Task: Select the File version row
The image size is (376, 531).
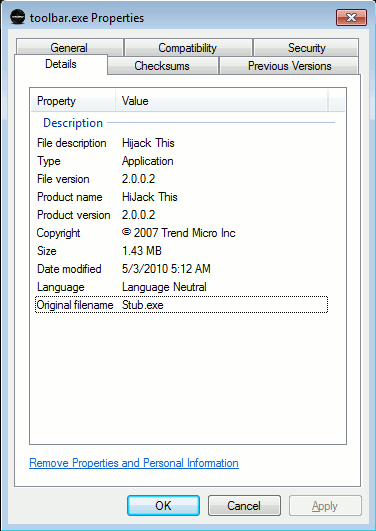Action: point(182,179)
